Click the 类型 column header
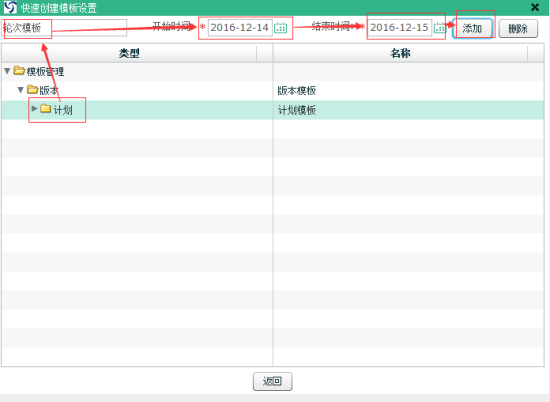Viewport: 550px width, 402px height. (129, 53)
